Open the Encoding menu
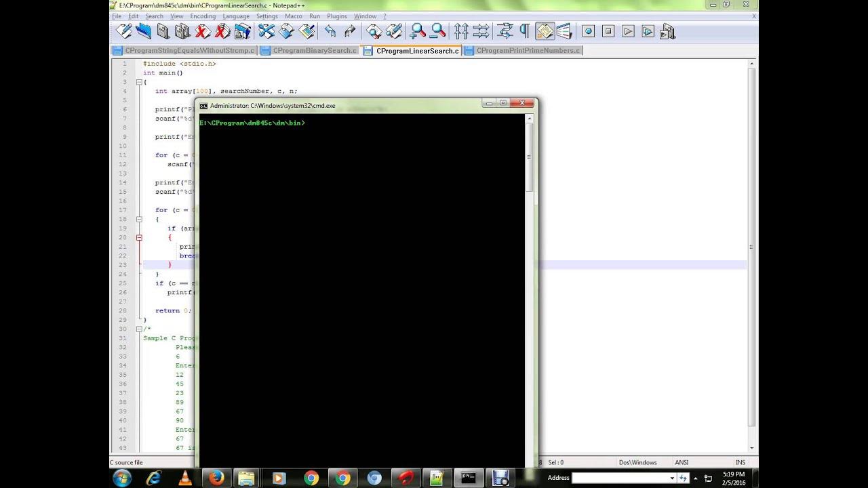The height and width of the screenshot is (488, 868). pyautogui.click(x=203, y=16)
